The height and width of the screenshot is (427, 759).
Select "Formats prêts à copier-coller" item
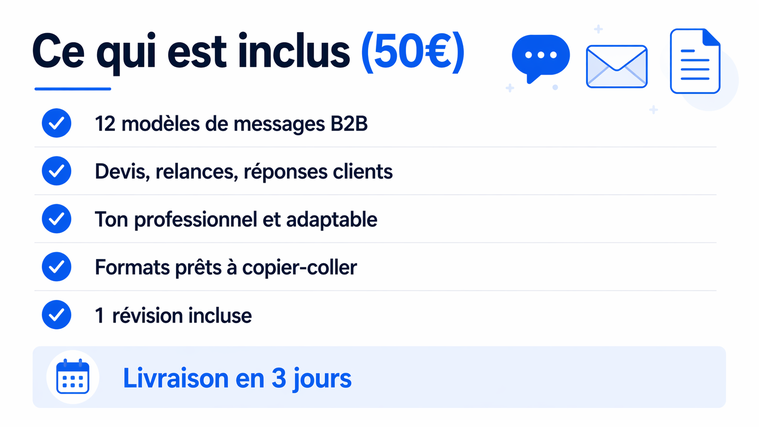[225, 267]
